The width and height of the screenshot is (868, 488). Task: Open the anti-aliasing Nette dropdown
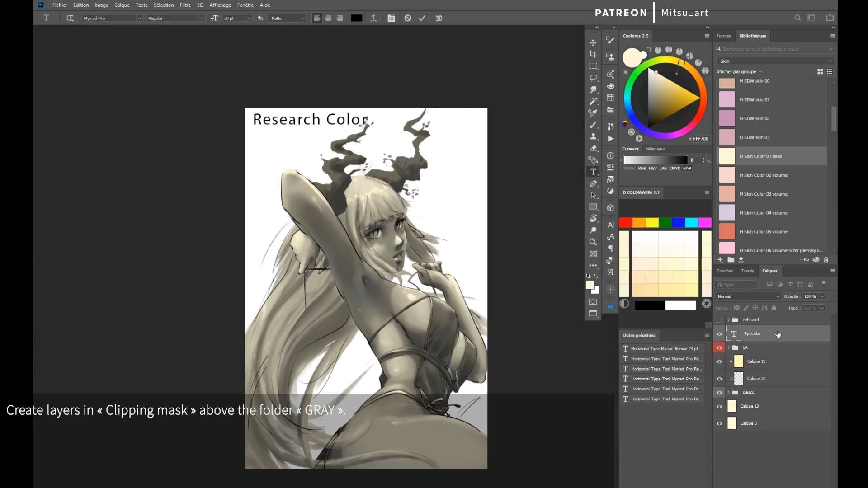click(x=288, y=18)
